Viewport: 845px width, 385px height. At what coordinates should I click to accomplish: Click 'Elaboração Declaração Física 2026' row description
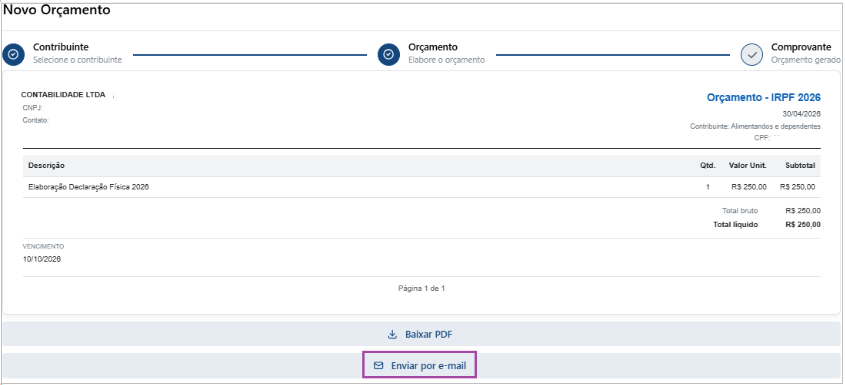point(88,187)
